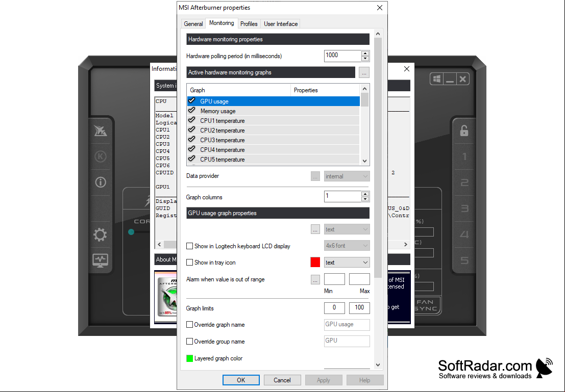This screenshot has width=565, height=392.
Task: Click the Help button
Action: pos(364,380)
